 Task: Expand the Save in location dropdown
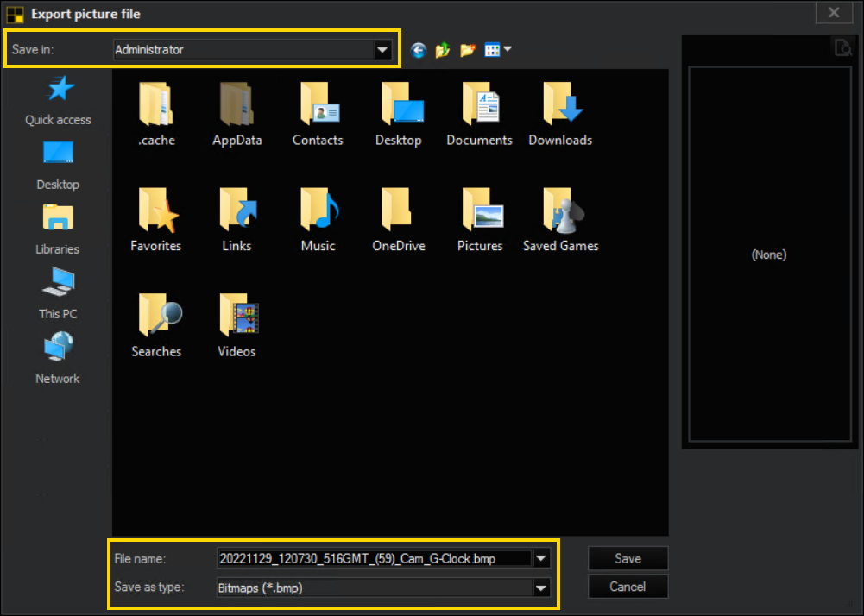tap(382, 50)
